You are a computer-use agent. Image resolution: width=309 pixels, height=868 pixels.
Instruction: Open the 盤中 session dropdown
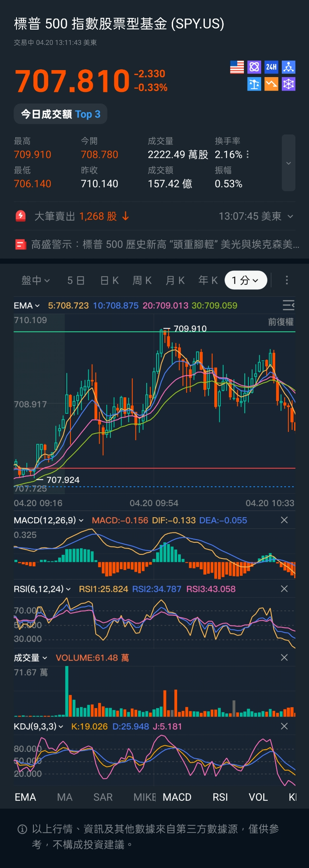(35, 280)
